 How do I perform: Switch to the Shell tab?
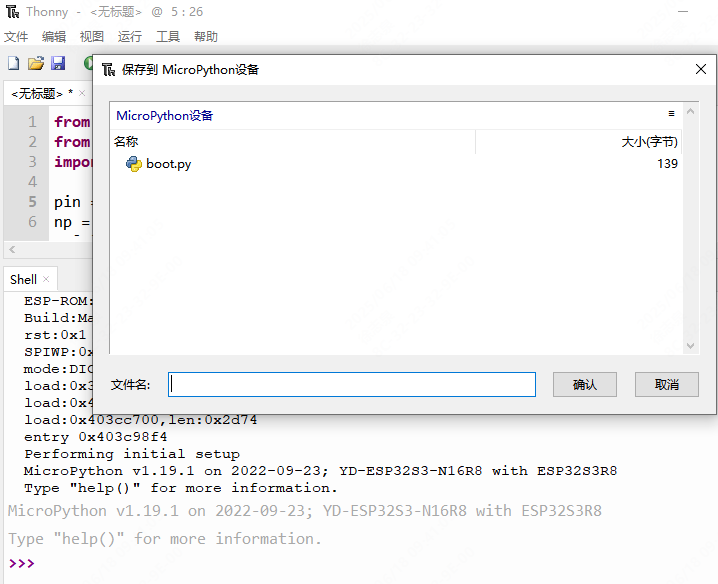coord(24,279)
